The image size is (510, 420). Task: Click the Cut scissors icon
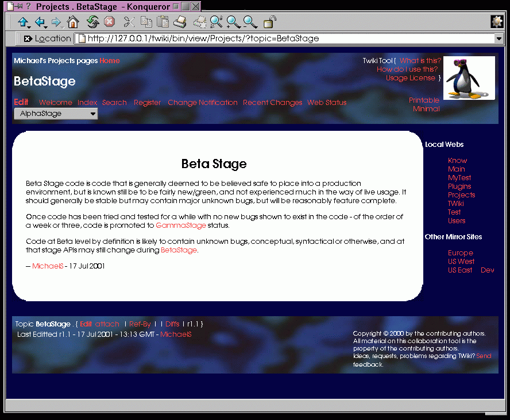tap(129, 22)
